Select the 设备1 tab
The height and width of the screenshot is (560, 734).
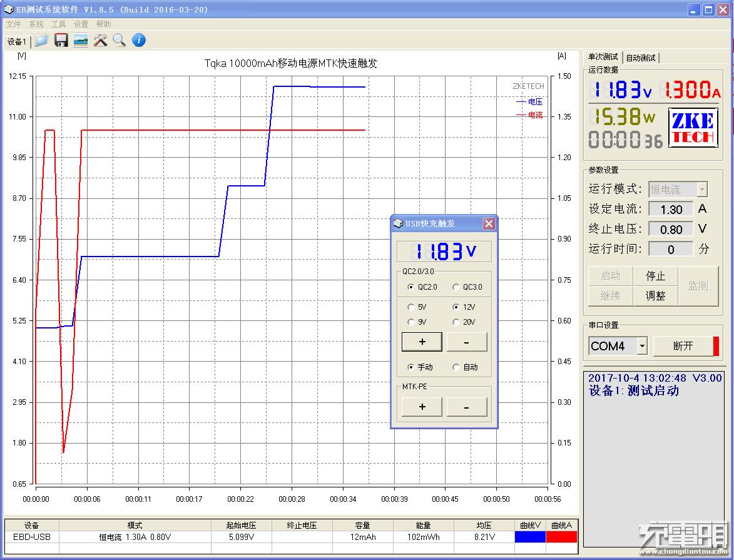point(17,42)
